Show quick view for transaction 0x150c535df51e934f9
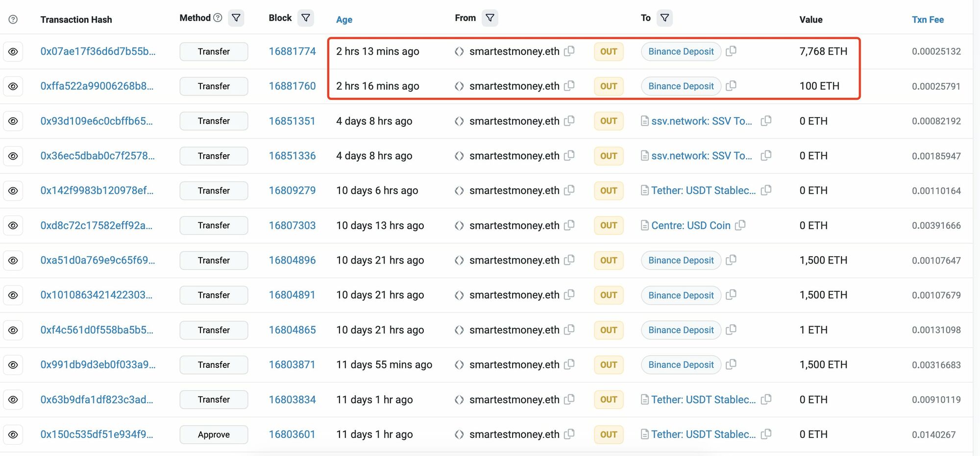The image size is (980, 456). [13, 434]
